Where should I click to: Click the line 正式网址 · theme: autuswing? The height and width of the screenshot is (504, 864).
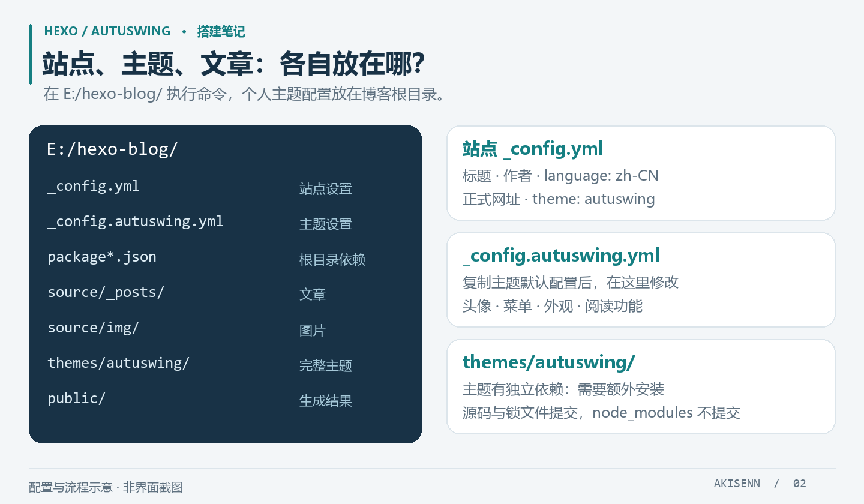[x=559, y=199]
